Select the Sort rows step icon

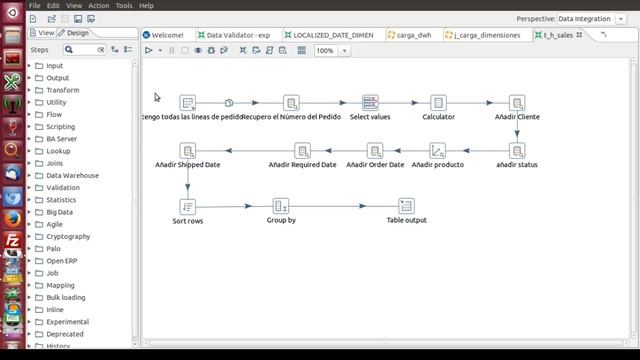[188, 207]
